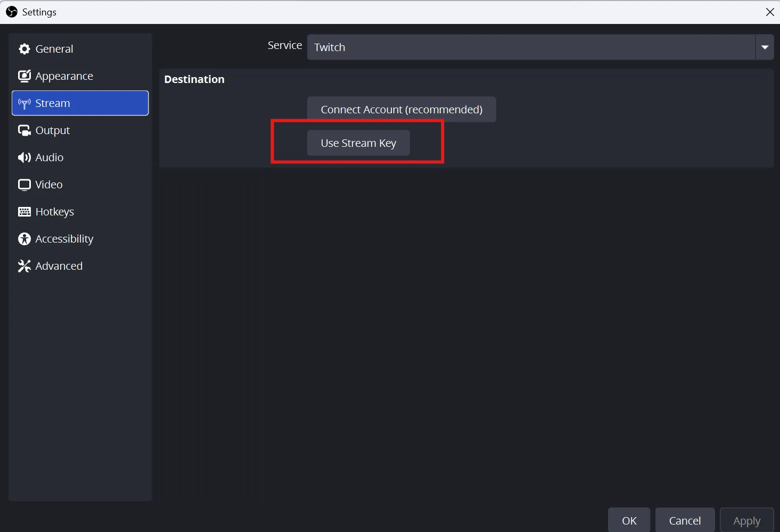This screenshot has width=780, height=532.
Task: Open the Hotkeys settings section
Action: point(54,212)
